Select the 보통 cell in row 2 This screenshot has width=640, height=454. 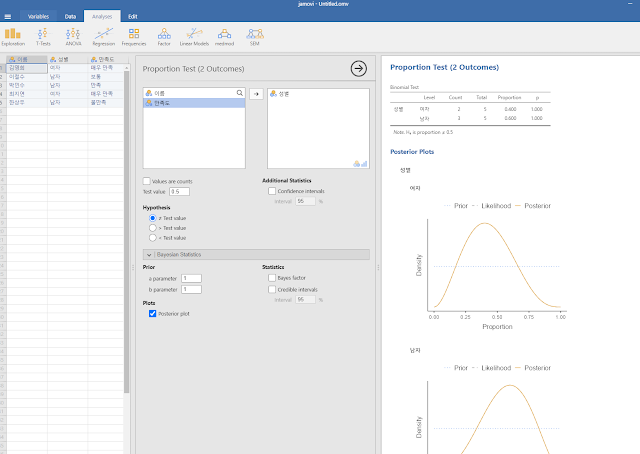[106, 77]
